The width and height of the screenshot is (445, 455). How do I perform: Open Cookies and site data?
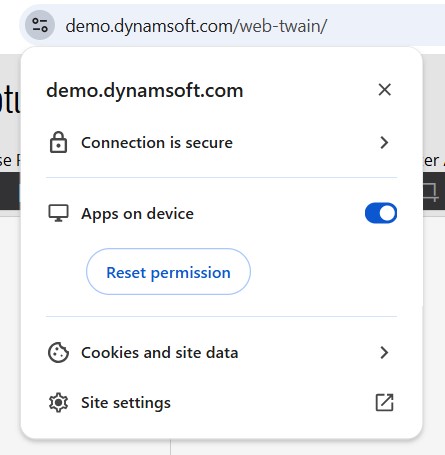[221, 353]
